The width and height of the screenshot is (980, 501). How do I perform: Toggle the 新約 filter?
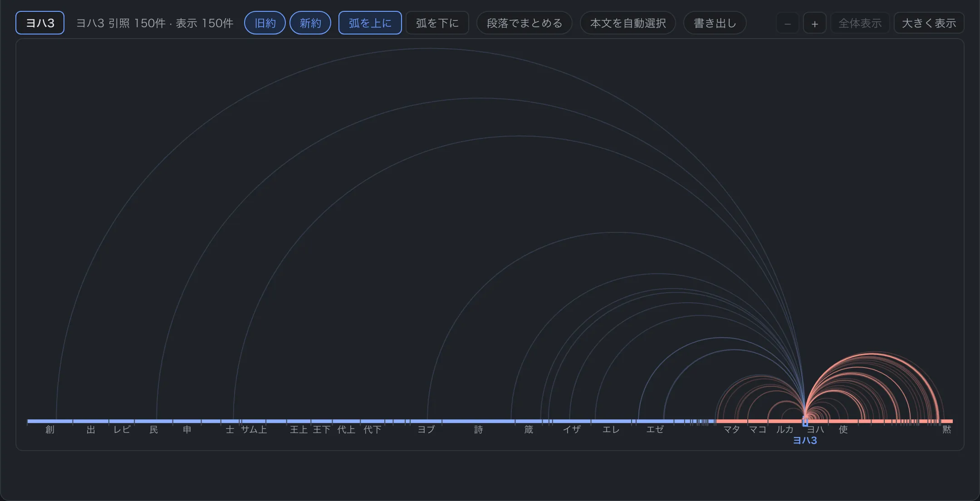310,23
